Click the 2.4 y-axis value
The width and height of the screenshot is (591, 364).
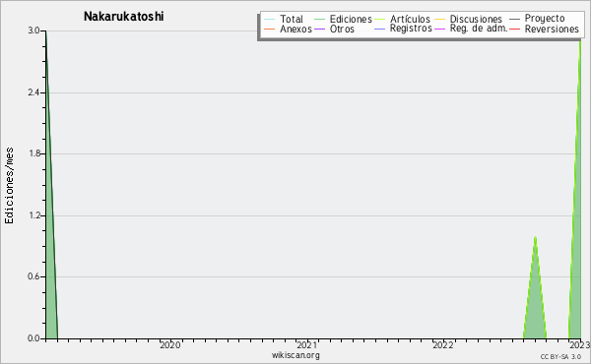[33, 92]
